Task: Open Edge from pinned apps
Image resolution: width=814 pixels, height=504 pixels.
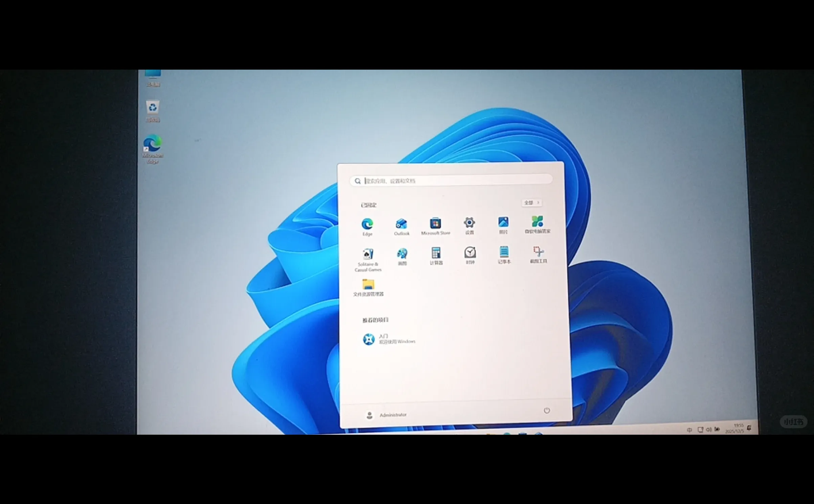Action: 367,224
